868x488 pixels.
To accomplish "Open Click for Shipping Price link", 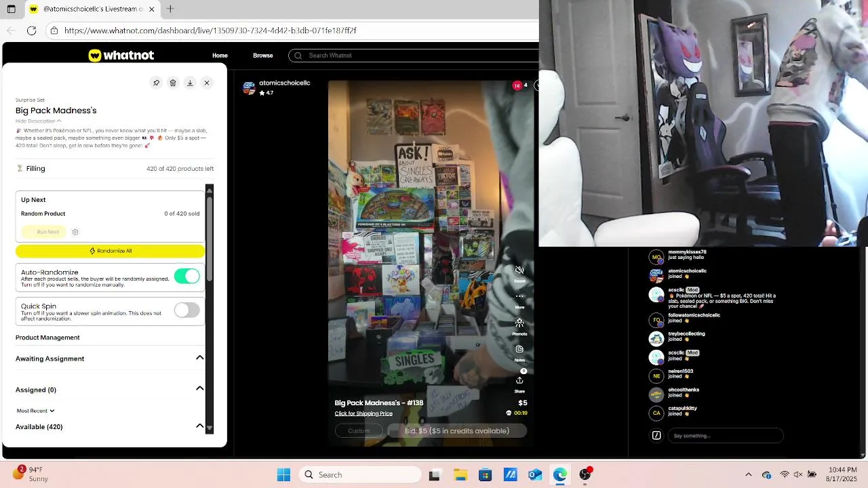I will tap(363, 413).
